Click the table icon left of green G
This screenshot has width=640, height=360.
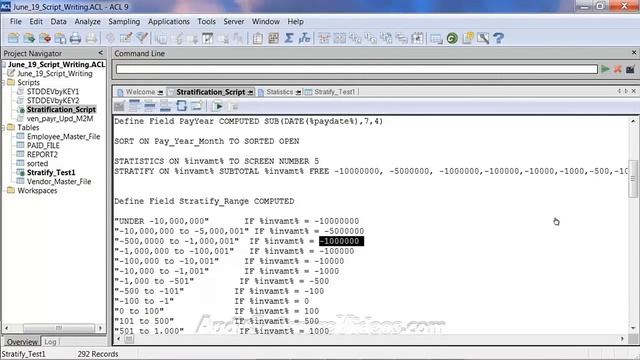[x=436, y=38]
